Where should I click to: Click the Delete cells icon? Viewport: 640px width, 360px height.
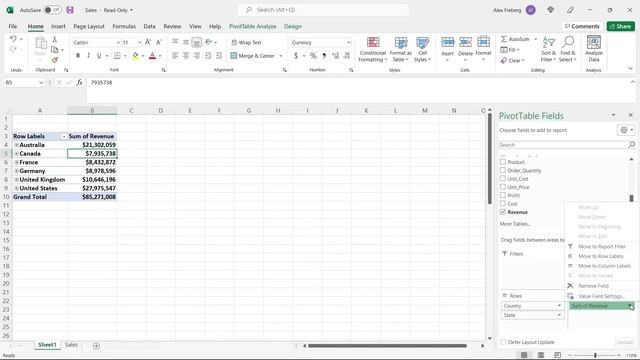pos(465,42)
